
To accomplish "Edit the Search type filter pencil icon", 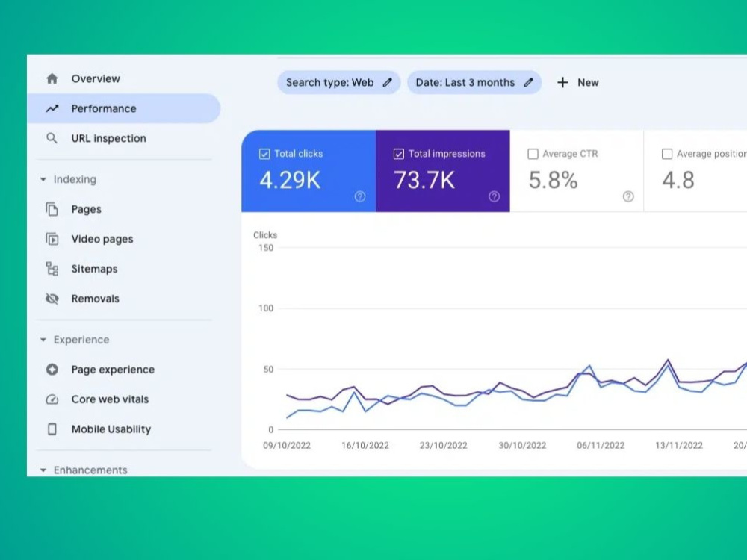I will coord(387,82).
